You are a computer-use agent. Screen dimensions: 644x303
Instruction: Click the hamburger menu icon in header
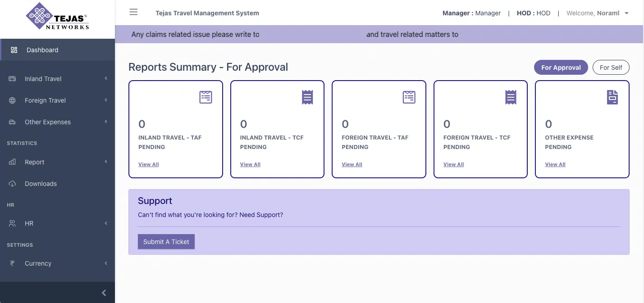(133, 12)
